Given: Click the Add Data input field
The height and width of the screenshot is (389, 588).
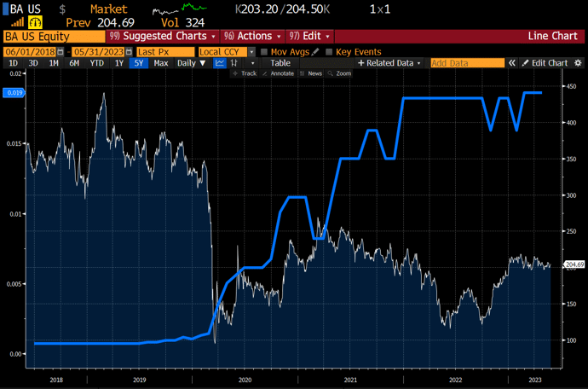Looking at the screenshot, I should [467, 63].
